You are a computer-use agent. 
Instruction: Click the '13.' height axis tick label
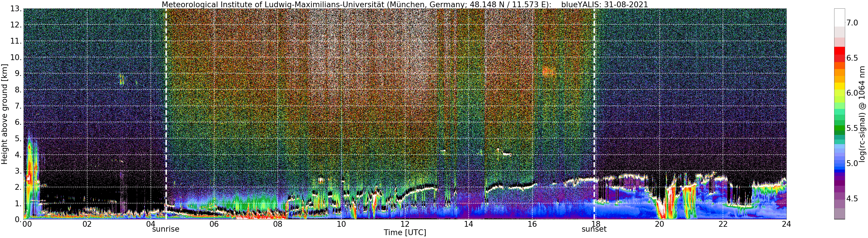(x=16, y=8)
